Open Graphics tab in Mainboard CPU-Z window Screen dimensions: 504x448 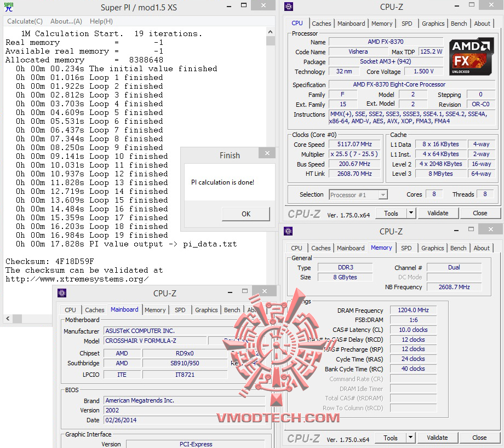207,310
